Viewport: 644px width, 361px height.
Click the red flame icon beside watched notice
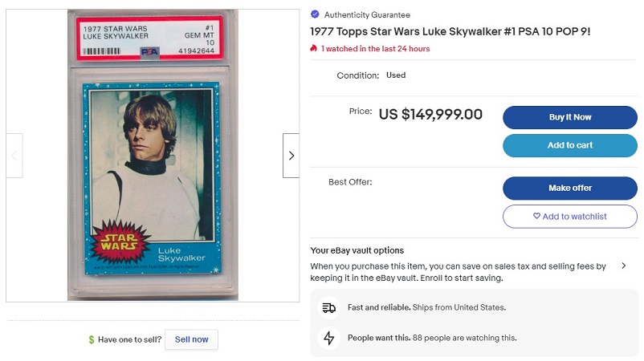point(314,49)
